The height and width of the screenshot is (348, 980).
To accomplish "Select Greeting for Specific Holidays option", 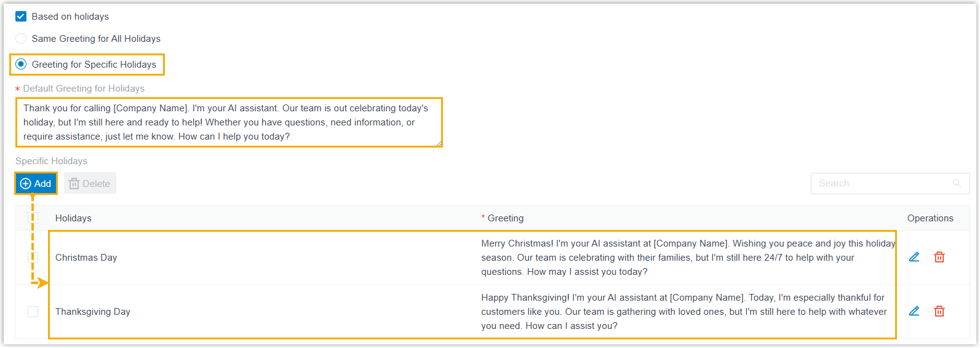I will (x=21, y=65).
